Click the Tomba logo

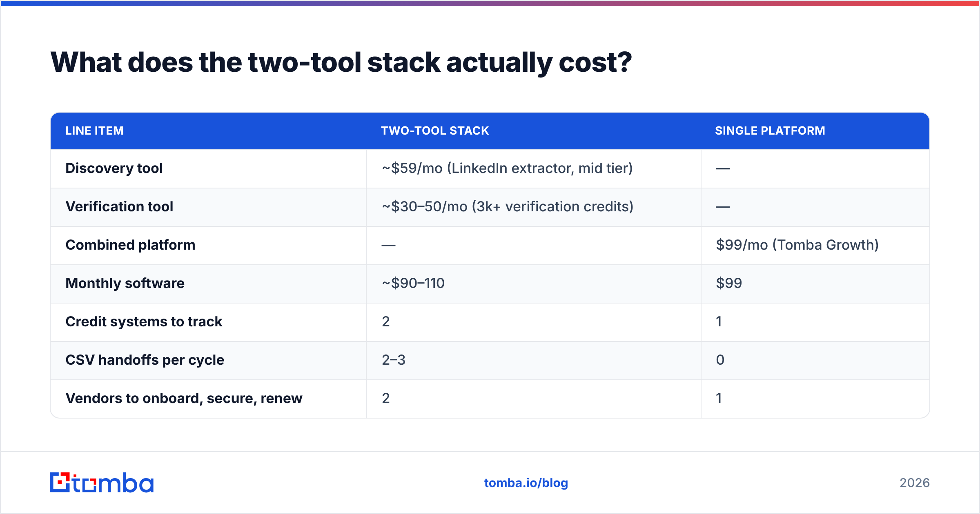pos(102,483)
